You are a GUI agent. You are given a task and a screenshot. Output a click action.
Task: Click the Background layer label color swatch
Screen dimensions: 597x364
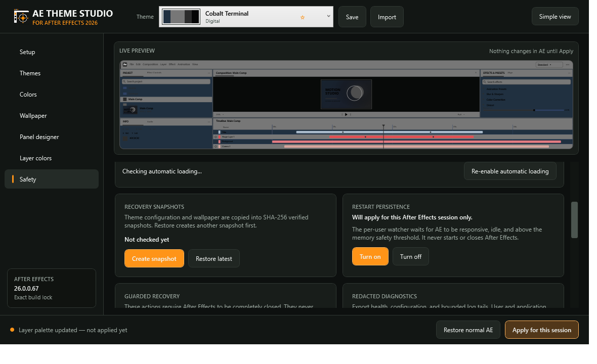219,142
